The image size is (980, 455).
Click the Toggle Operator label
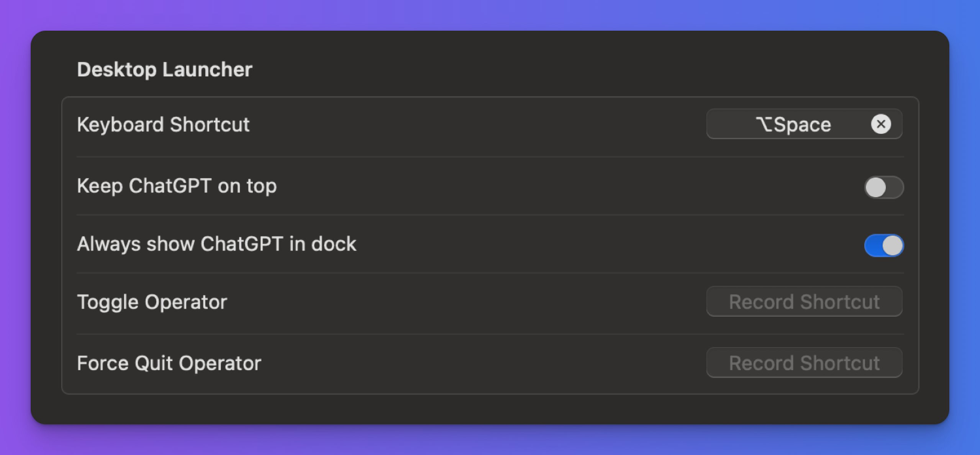(x=152, y=302)
